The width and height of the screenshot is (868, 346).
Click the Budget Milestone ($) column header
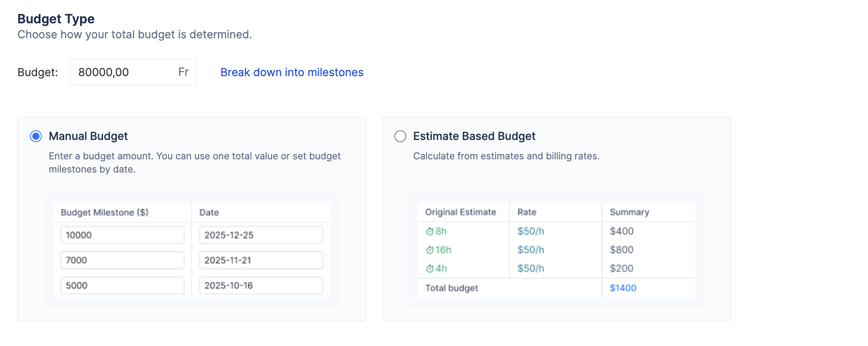[x=104, y=213]
